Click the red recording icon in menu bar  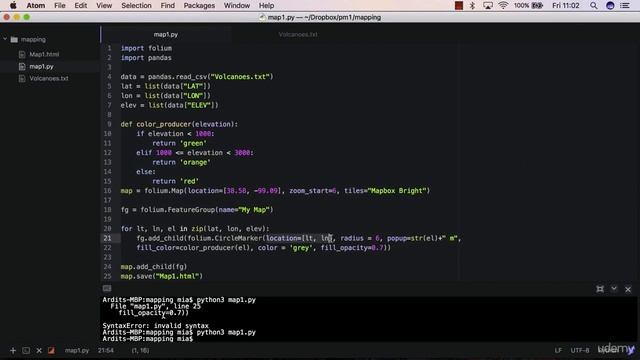(x=459, y=6)
